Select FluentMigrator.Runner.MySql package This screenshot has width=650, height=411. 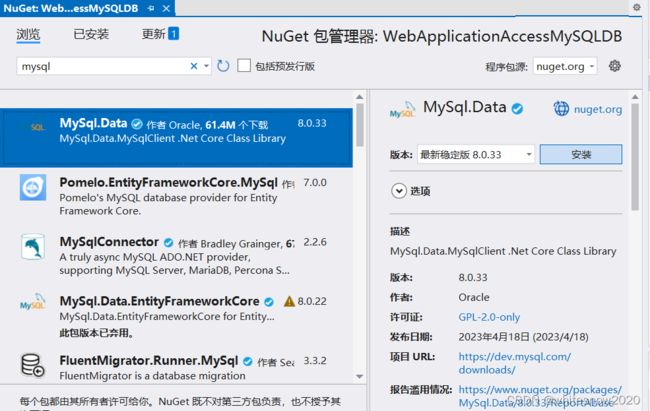point(176,365)
